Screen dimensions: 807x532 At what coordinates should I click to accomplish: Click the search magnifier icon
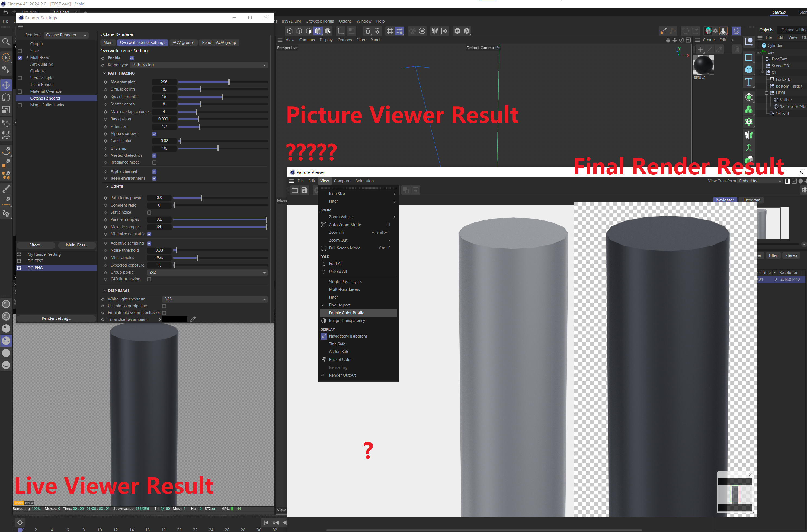coord(6,42)
